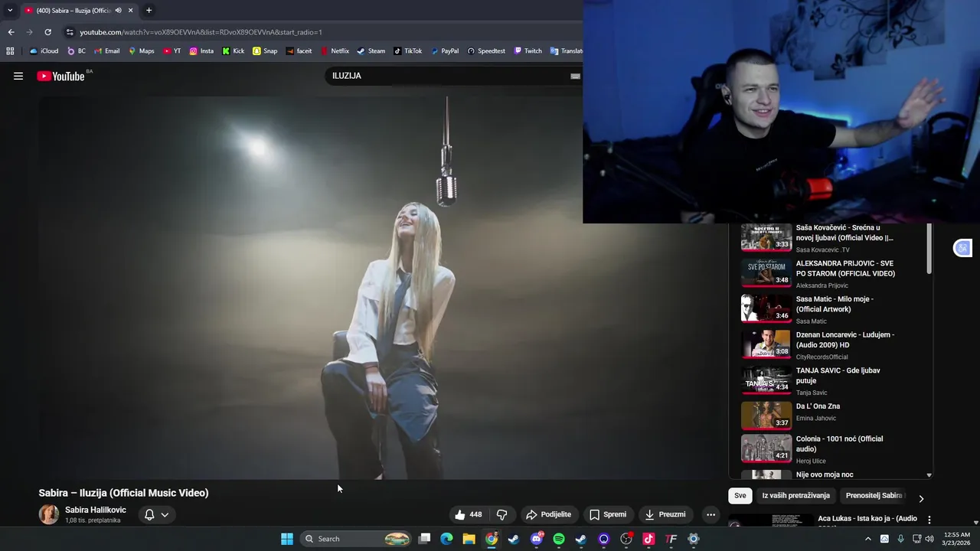Open the Insta bookmark
Screen dimensions: 980x551
click(x=201, y=51)
